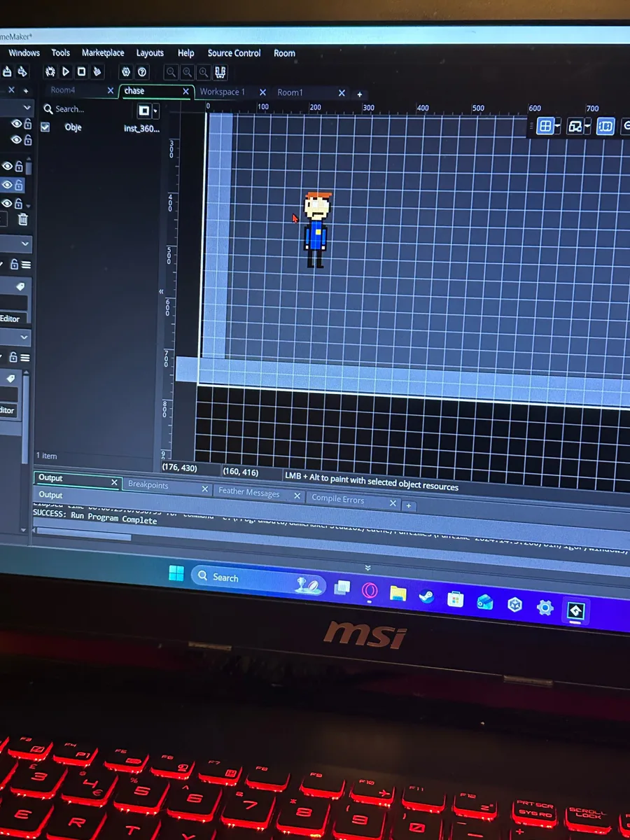The width and height of the screenshot is (630, 840).
Task: Open Game Options gear in the toolbar
Action: click(x=126, y=71)
